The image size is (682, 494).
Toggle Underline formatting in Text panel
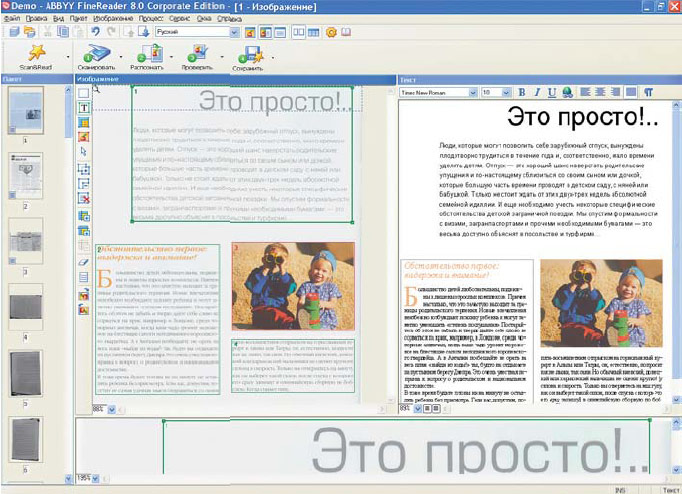coord(552,92)
